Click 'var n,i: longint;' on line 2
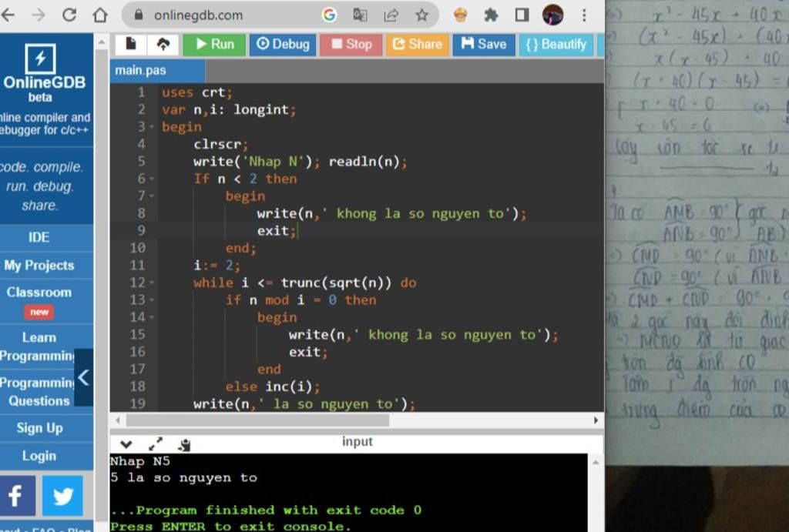 click(x=229, y=109)
